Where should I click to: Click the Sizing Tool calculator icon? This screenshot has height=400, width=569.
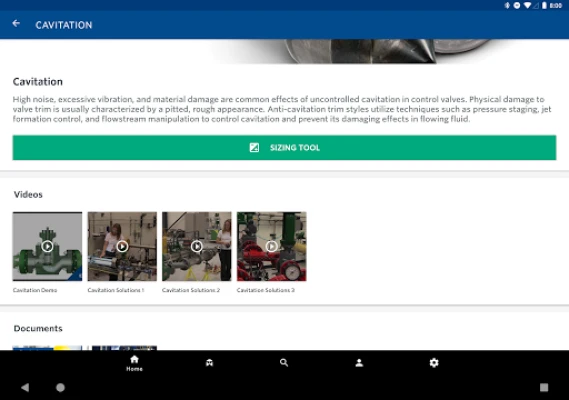pyautogui.click(x=254, y=147)
